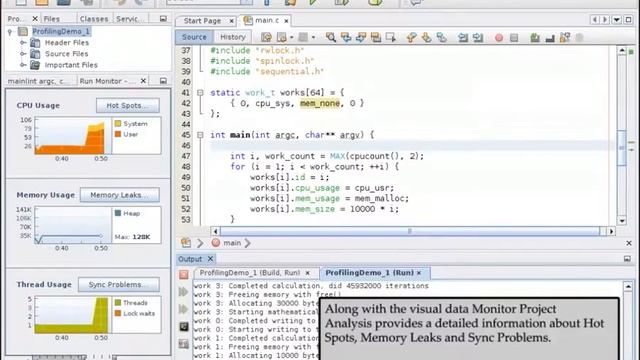Close the ProfilingDemo_1 (Run) output tab
The width and height of the screenshot is (640, 360).
click(419, 273)
